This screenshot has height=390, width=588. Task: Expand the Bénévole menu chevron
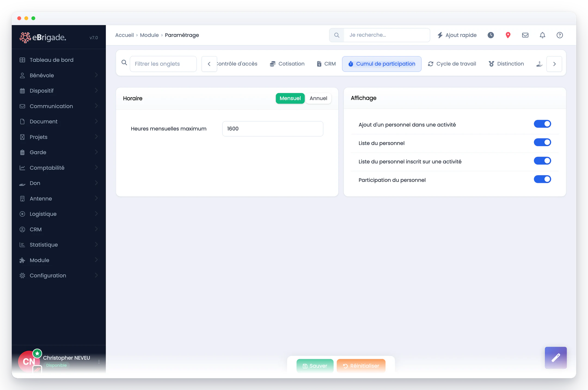pyautogui.click(x=96, y=75)
